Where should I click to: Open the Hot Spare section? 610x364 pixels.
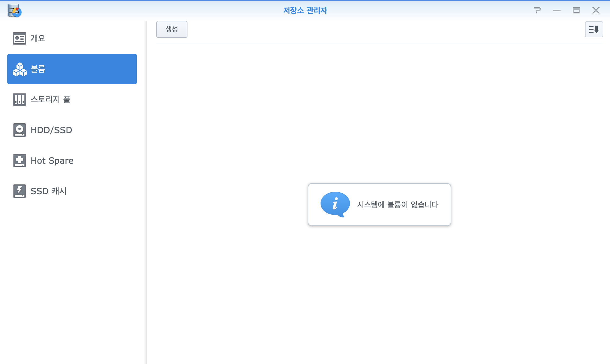(x=52, y=161)
